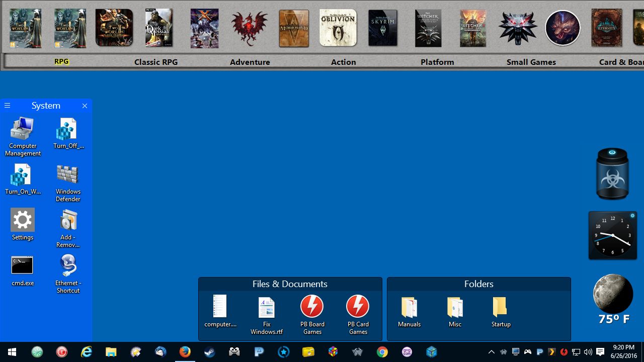
Task: Open the Small Games tab
Action: tap(531, 62)
